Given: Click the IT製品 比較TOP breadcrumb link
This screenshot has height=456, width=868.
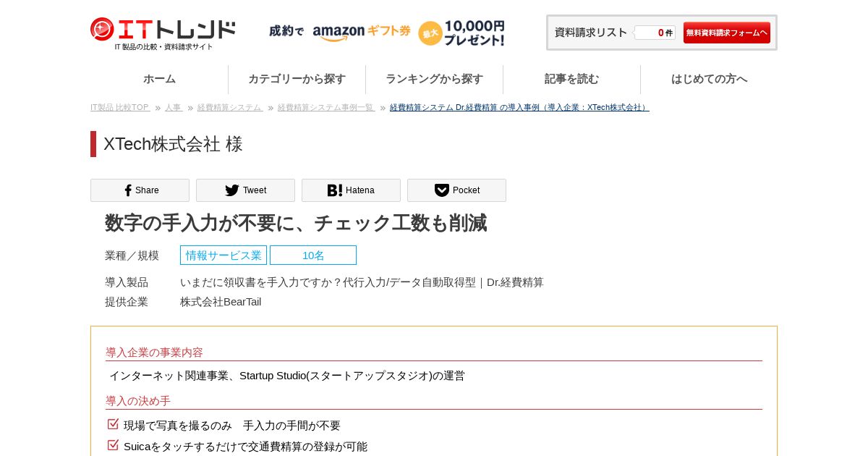Looking at the screenshot, I should pos(120,107).
